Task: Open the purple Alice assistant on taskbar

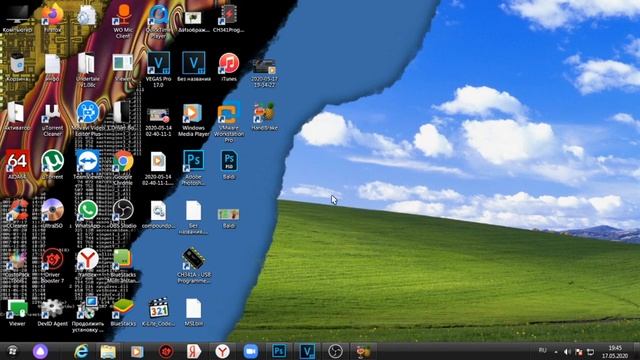Action: point(40,351)
